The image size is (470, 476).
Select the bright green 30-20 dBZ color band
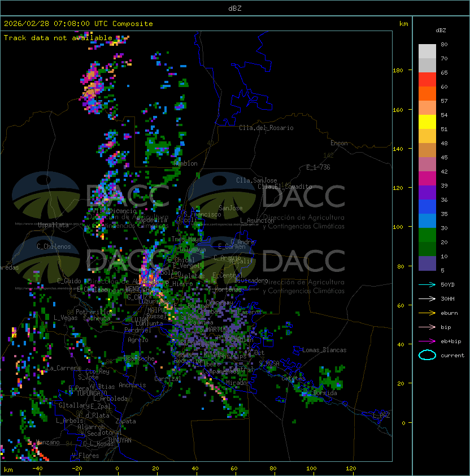tap(427, 235)
